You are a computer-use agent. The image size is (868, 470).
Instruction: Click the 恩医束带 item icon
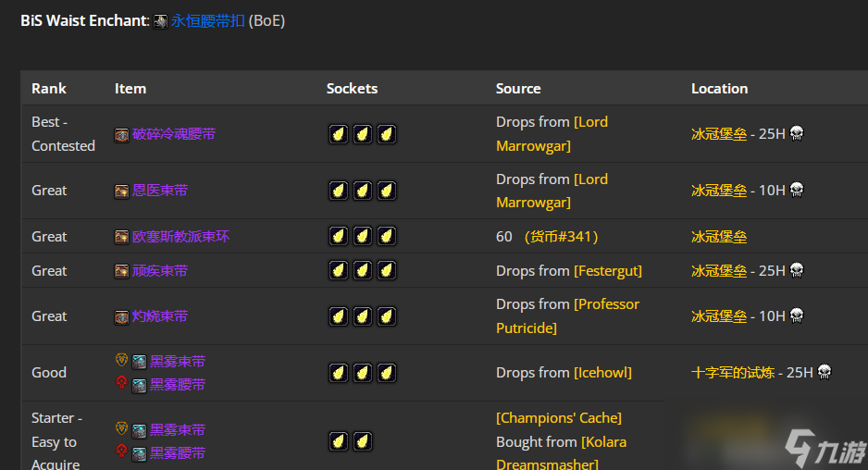(x=122, y=192)
